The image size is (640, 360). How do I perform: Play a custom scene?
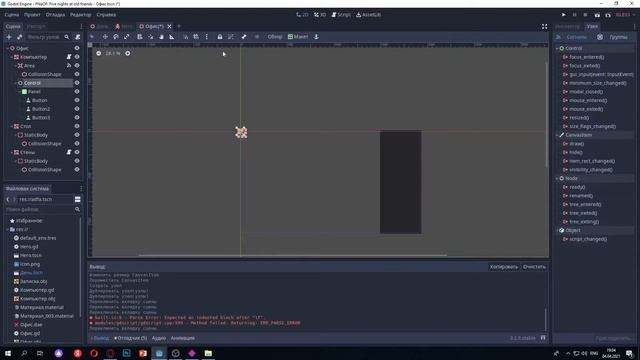608,15
